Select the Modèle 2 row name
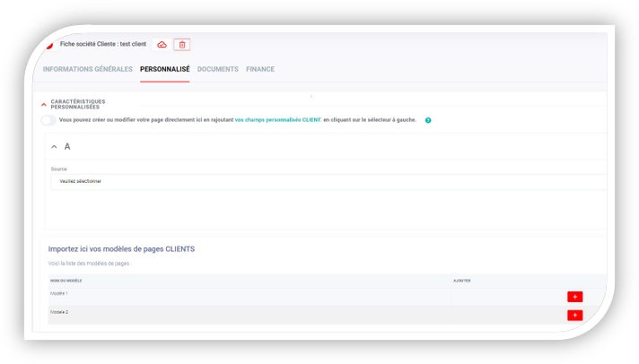This screenshot has height=364, width=639. pyautogui.click(x=59, y=312)
